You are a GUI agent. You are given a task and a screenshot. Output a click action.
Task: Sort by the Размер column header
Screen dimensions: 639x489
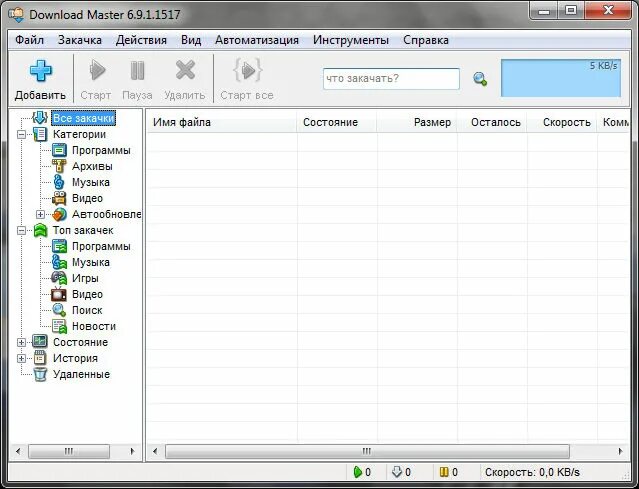tap(417, 122)
